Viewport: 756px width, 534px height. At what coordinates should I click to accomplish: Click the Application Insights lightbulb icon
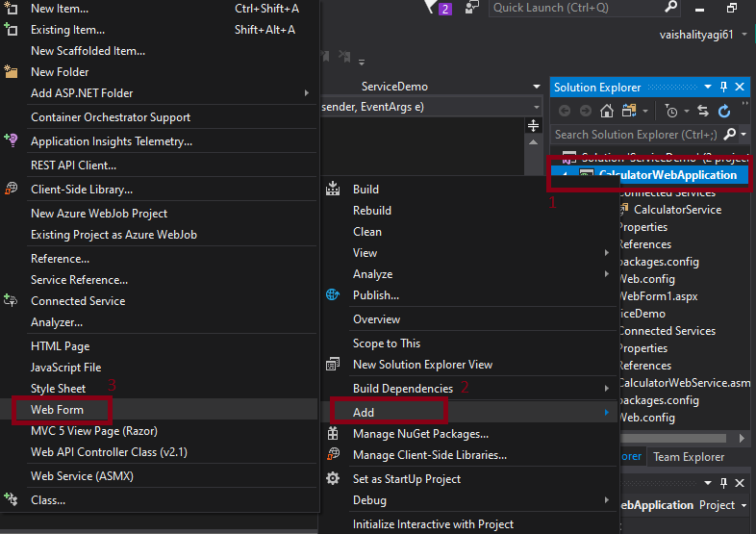click(11, 140)
